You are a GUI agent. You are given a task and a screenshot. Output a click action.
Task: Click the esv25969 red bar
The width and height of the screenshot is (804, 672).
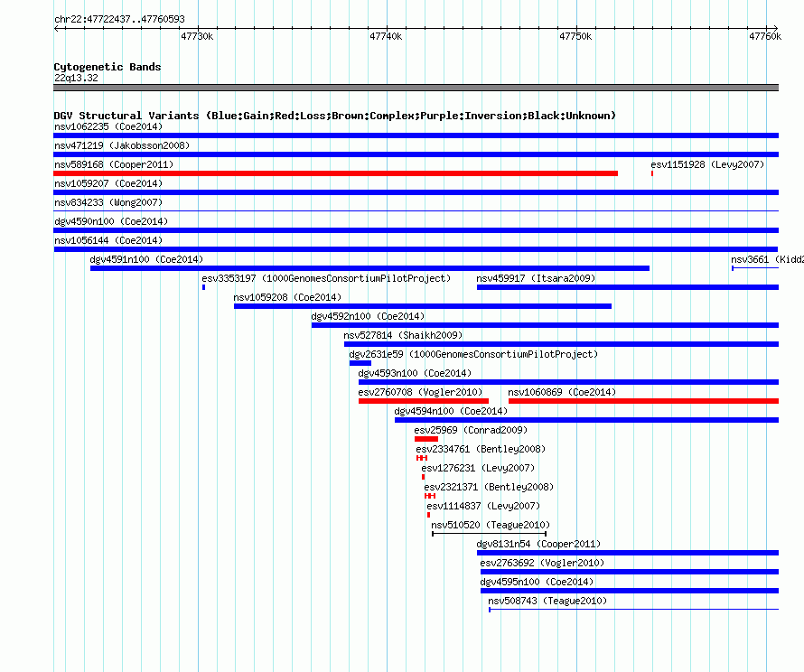click(426, 439)
